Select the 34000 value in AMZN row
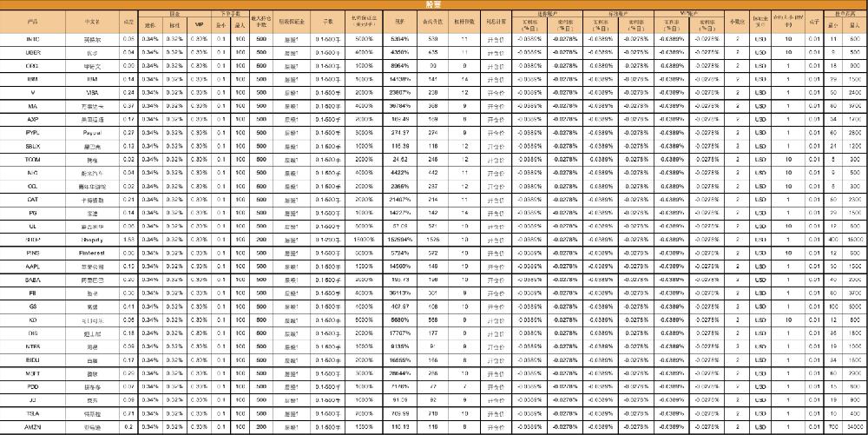Viewport: 868px width, 435px height. pyautogui.click(x=853, y=427)
